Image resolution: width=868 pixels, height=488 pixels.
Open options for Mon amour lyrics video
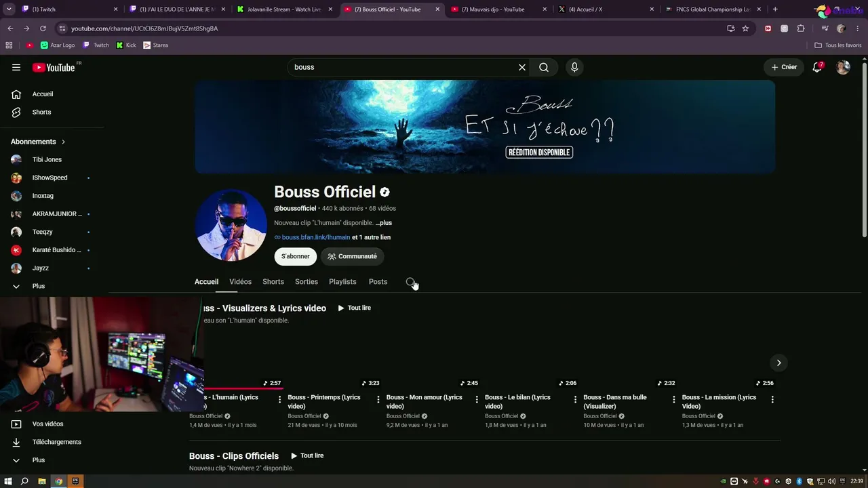pos(477,399)
